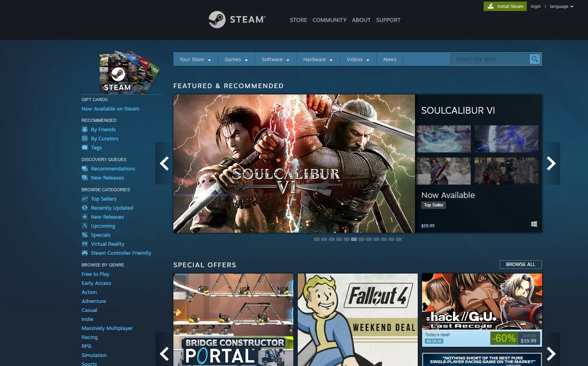Open SUPPORT in top navigation
This screenshot has height=366, width=588.
[388, 20]
